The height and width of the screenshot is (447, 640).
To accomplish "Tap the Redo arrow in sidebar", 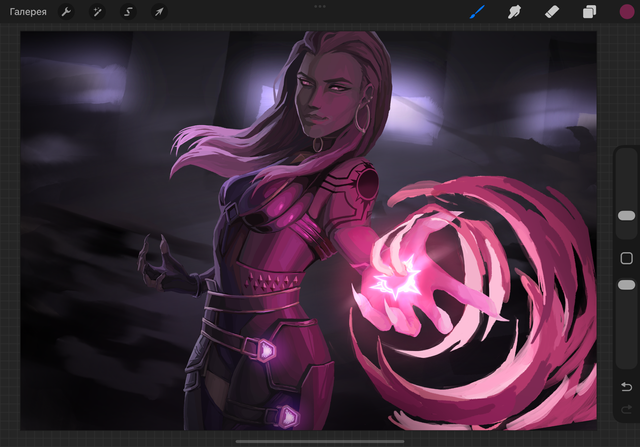I will point(627,409).
